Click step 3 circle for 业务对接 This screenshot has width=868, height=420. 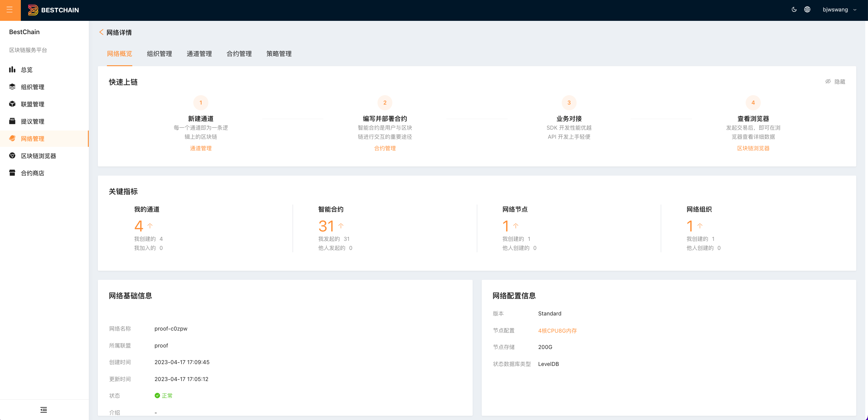click(x=569, y=102)
